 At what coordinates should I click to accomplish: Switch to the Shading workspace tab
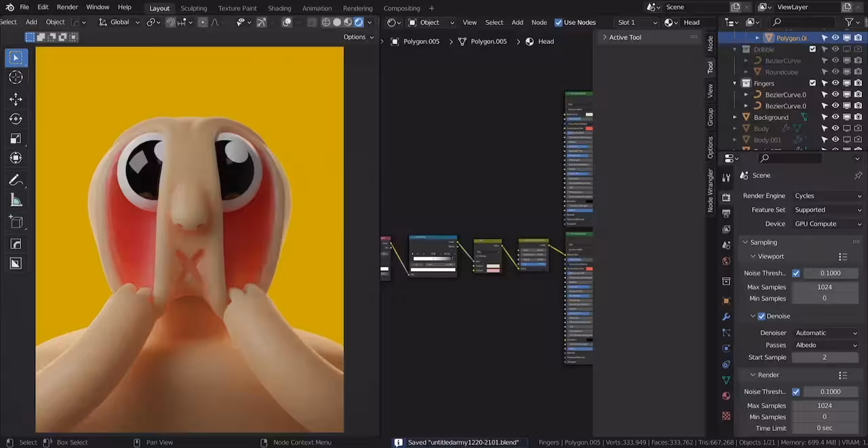pos(279,8)
